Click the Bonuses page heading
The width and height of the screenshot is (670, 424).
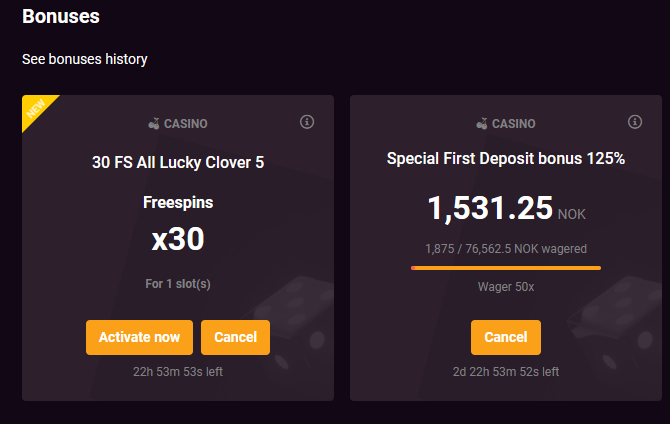point(61,17)
